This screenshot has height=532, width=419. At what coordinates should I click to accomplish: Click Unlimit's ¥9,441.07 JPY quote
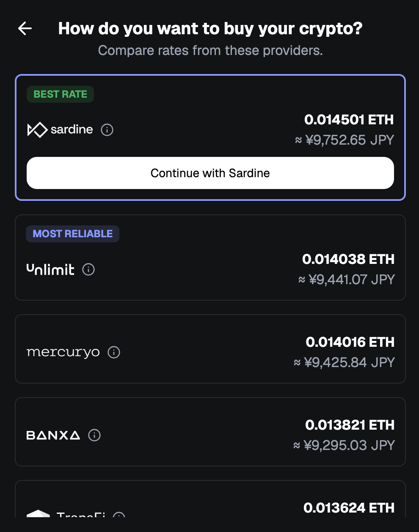click(347, 280)
